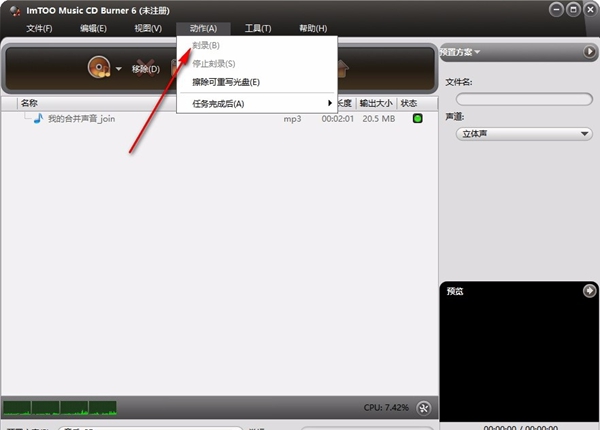Click the 文件名 input field
Screen dimensions: 600x430
pos(524,99)
